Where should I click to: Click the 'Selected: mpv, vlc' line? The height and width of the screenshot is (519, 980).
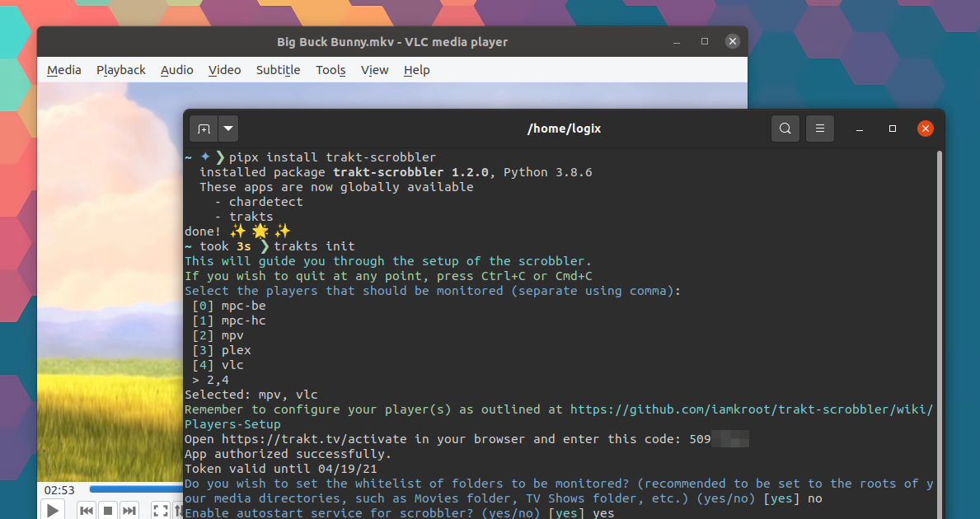(x=251, y=395)
